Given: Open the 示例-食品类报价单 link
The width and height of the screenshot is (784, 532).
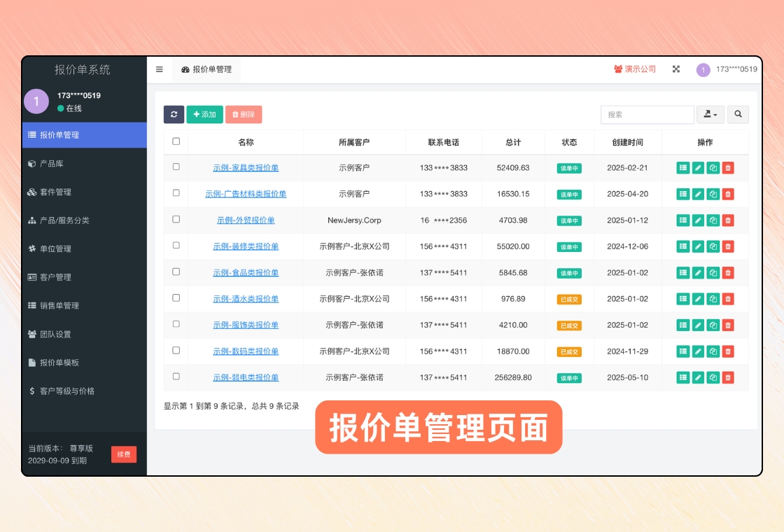Looking at the screenshot, I should [x=246, y=272].
